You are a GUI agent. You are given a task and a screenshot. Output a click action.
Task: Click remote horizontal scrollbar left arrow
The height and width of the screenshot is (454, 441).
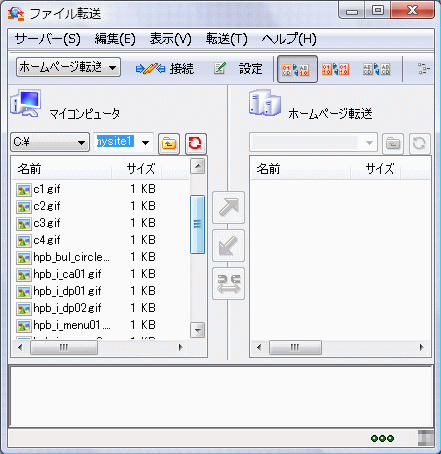click(x=259, y=347)
